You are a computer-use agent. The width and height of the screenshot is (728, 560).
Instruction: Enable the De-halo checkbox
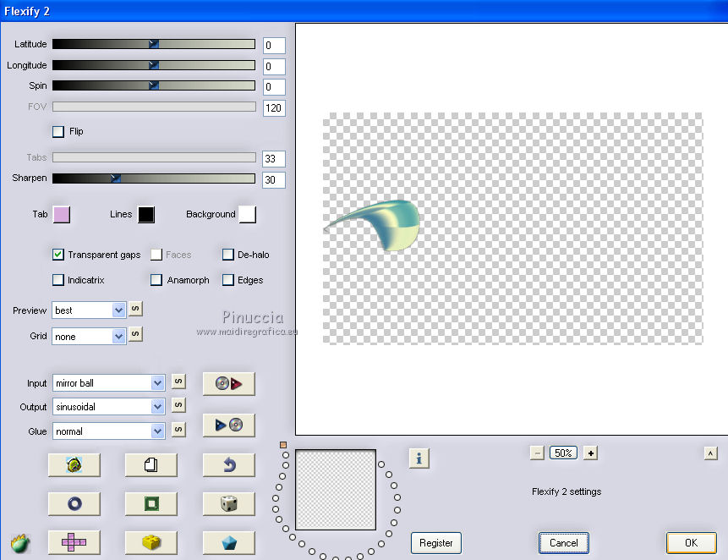pos(228,255)
